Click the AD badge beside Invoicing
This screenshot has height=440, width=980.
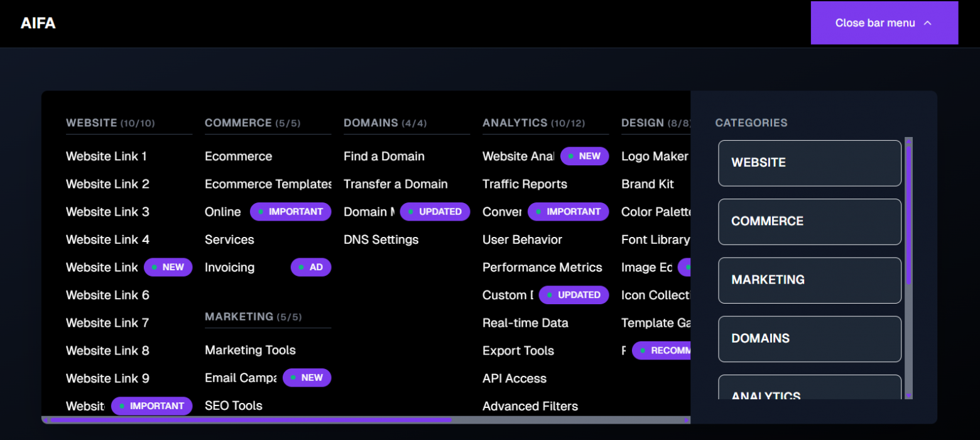click(311, 267)
